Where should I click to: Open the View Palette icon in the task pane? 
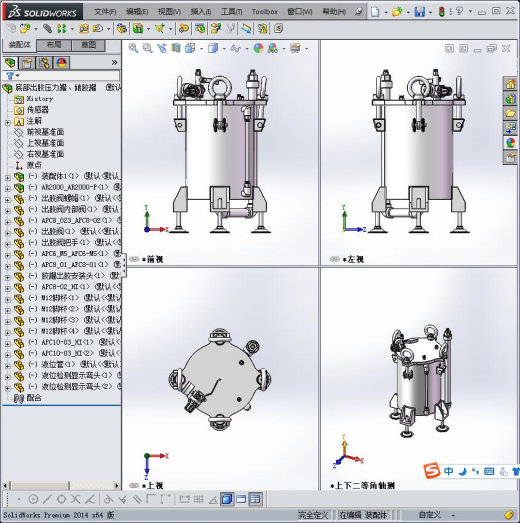[510, 128]
